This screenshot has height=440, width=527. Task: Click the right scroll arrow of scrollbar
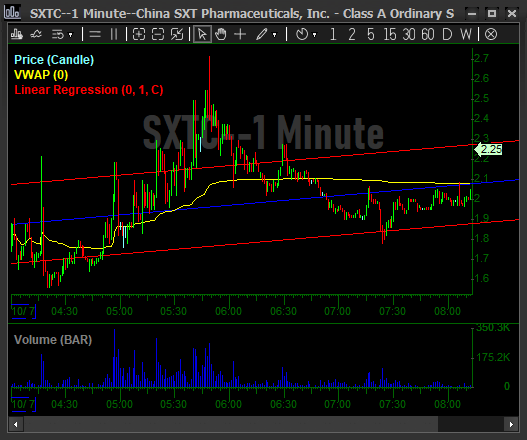[x=512, y=425]
